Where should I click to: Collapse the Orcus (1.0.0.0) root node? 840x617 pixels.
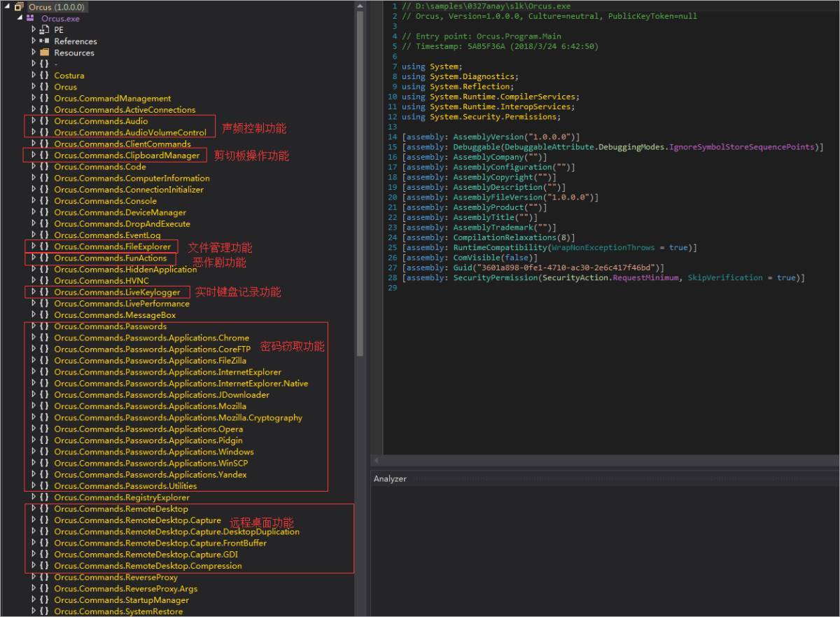point(8,7)
